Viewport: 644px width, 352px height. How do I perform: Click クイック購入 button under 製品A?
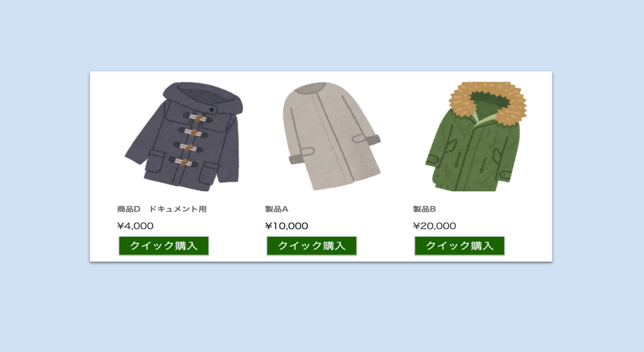pos(312,246)
